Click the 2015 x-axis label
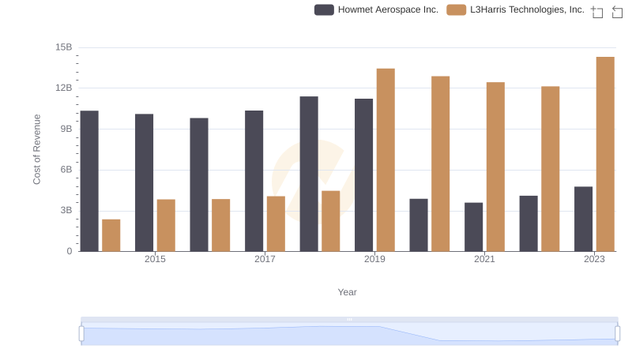The width and height of the screenshot is (632, 364). (155, 259)
